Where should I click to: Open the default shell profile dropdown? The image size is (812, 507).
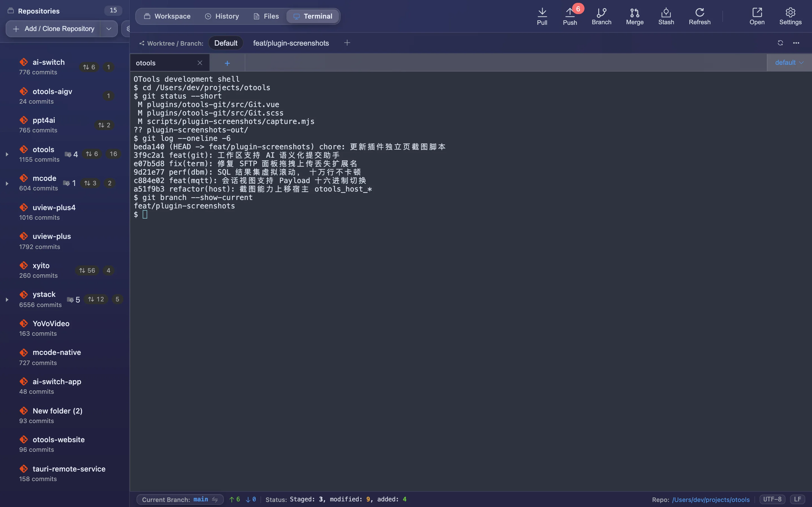point(789,63)
